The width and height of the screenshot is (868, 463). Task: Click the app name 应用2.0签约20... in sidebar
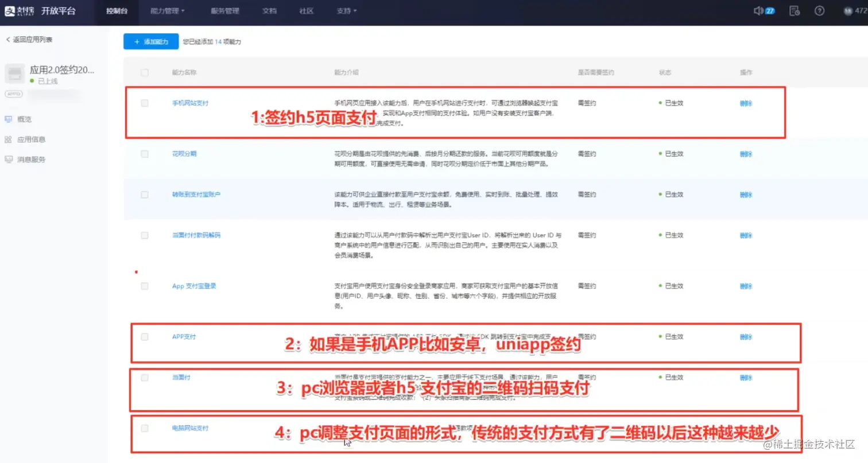tap(62, 69)
